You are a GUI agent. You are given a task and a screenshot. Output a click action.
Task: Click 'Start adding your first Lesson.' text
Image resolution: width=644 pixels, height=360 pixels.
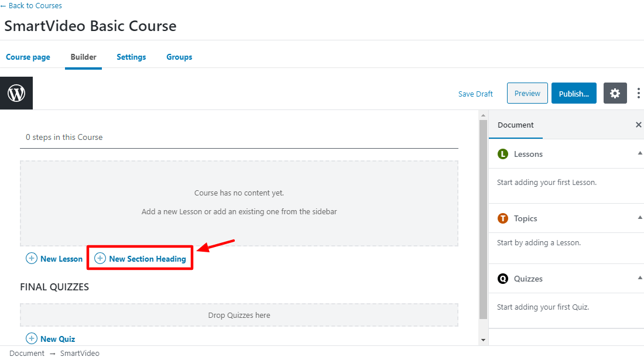(x=547, y=182)
